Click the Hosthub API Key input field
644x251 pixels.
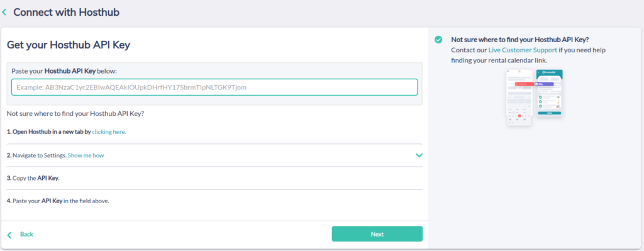214,87
